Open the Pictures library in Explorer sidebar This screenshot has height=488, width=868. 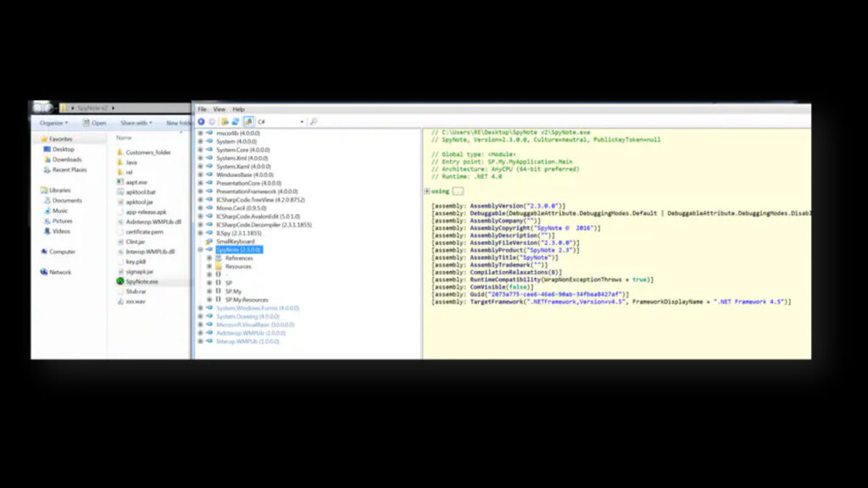pyautogui.click(x=62, y=221)
